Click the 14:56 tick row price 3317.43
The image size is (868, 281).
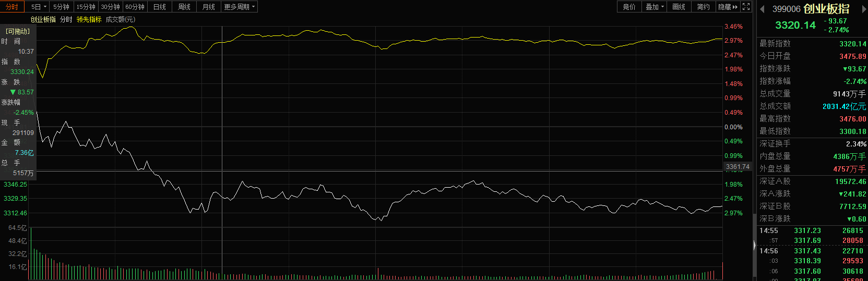point(807,251)
